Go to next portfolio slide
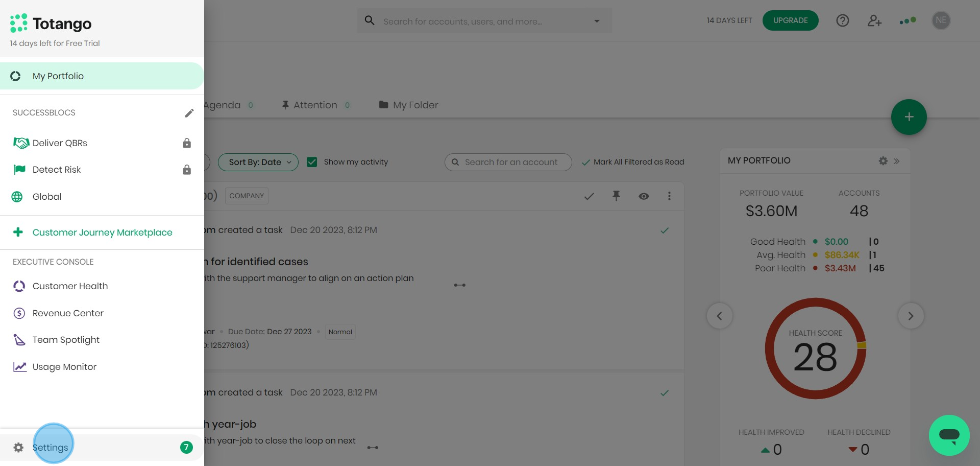The width and height of the screenshot is (980, 466). click(x=911, y=316)
